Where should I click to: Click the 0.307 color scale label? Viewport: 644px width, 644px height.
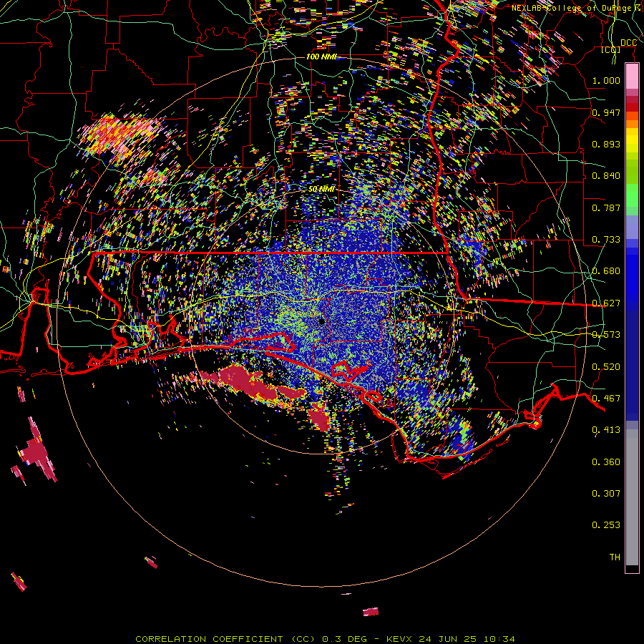606,494
